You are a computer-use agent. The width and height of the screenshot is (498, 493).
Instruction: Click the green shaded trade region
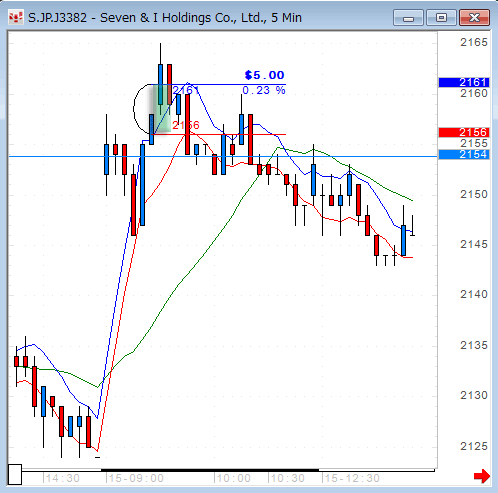click(x=161, y=109)
